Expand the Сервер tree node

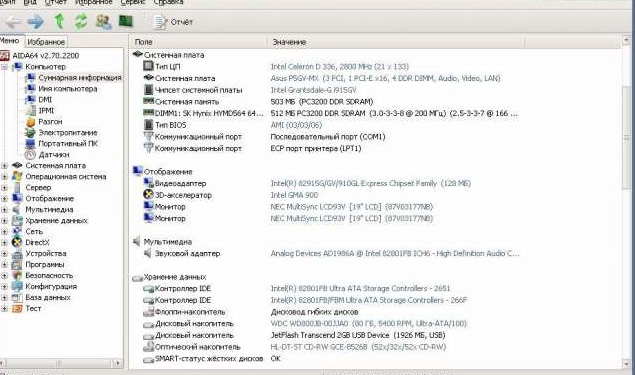[x=4, y=188]
